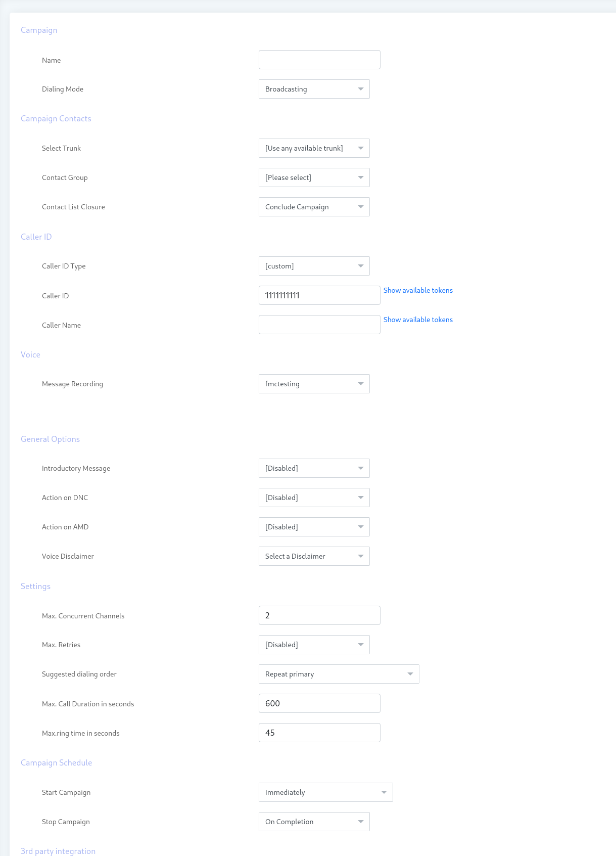The height and width of the screenshot is (856, 616).
Task: Open the Contact Group dropdown
Action: pyautogui.click(x=314, y=177)
